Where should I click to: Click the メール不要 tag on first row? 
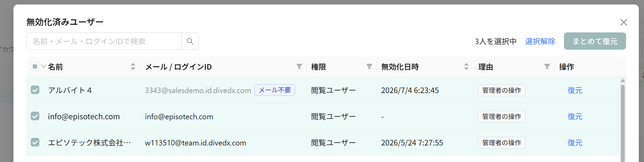[x=275, y=90]
